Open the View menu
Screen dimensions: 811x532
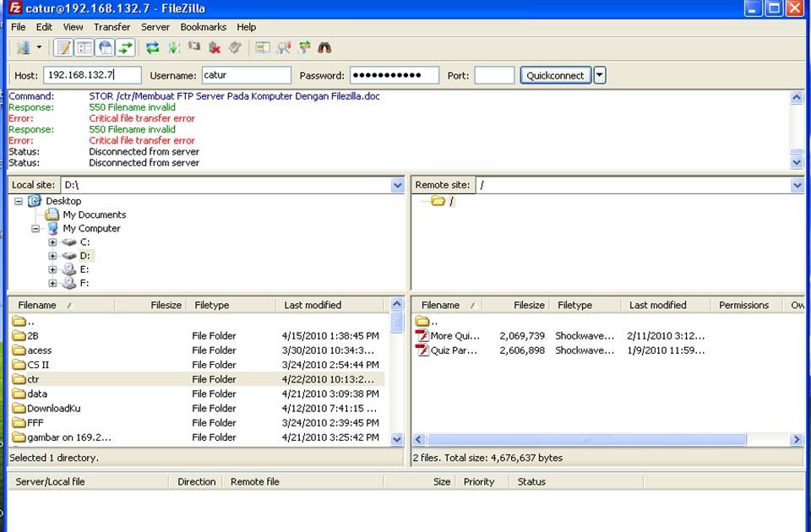click(73, 27)
